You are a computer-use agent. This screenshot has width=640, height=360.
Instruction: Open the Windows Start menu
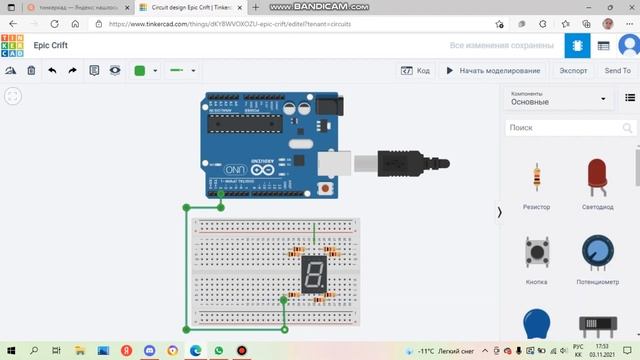click(11, 351)
